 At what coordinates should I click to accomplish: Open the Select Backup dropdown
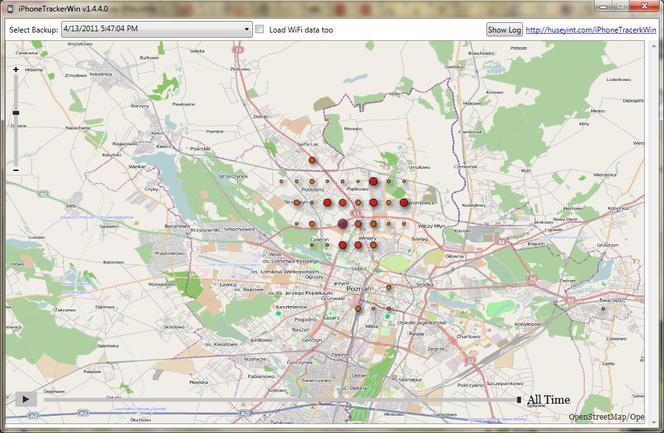tap(157, 29)
